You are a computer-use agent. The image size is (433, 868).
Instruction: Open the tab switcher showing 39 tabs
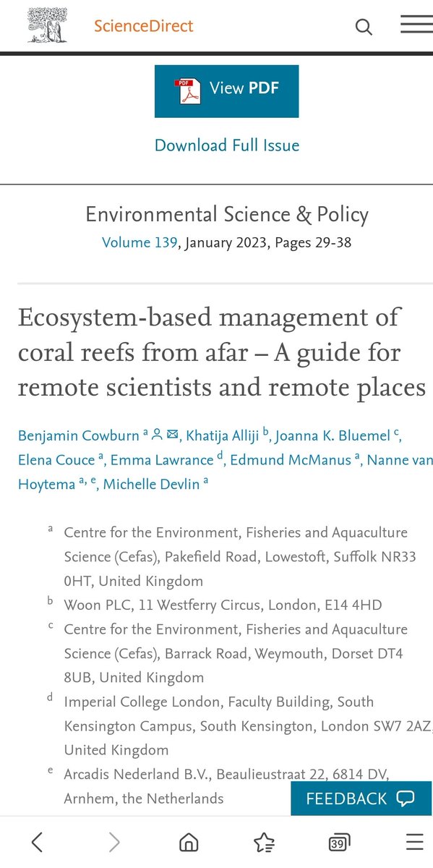click(x=340, y=842)
